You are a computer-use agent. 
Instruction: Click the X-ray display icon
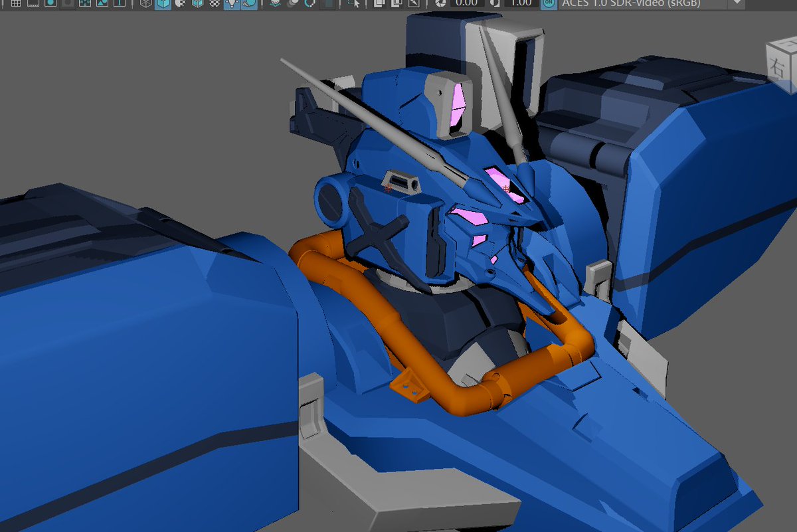pos(379,3)
